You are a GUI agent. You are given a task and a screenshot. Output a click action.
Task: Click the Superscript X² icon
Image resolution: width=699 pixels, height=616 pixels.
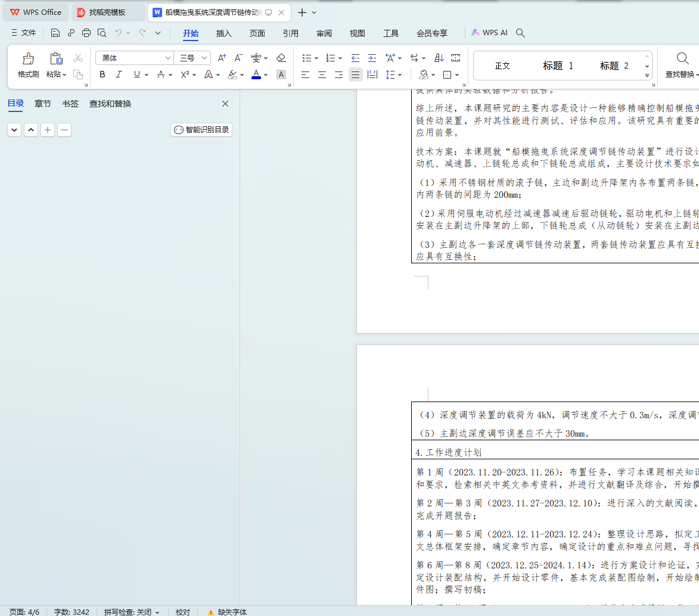pyautogui.click(x=185, y=74)
